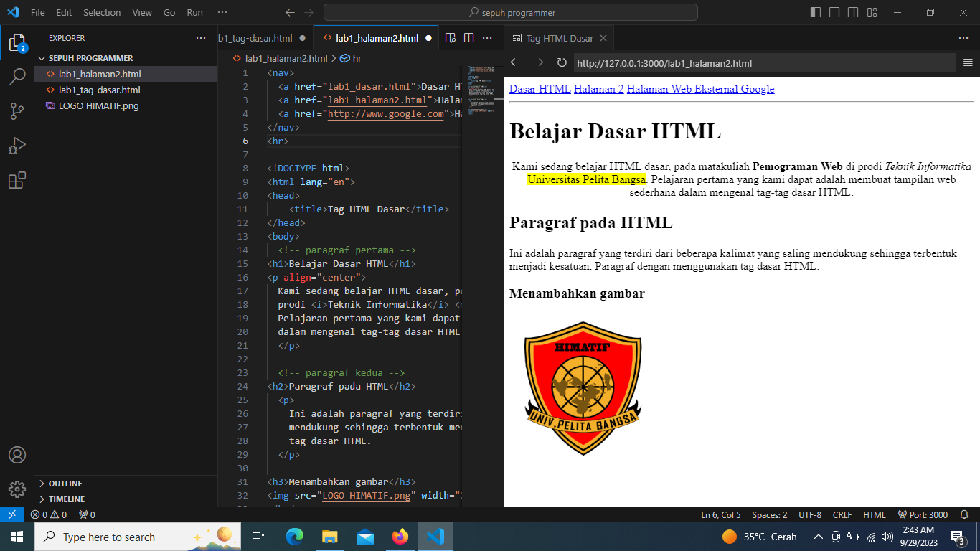Reload the page in the Simple Browser
Viewport: 980px width, 551px height.
[x=562, y=62]
